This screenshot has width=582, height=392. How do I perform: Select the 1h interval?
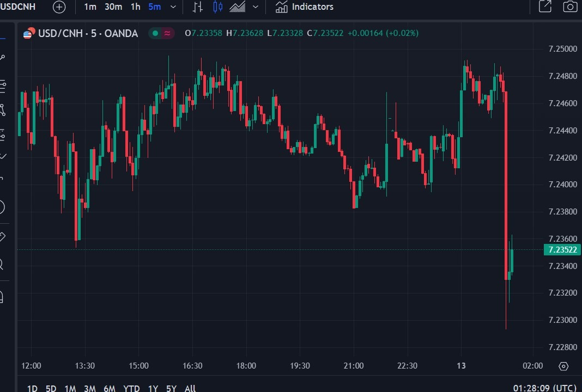(x=136, y=7)
